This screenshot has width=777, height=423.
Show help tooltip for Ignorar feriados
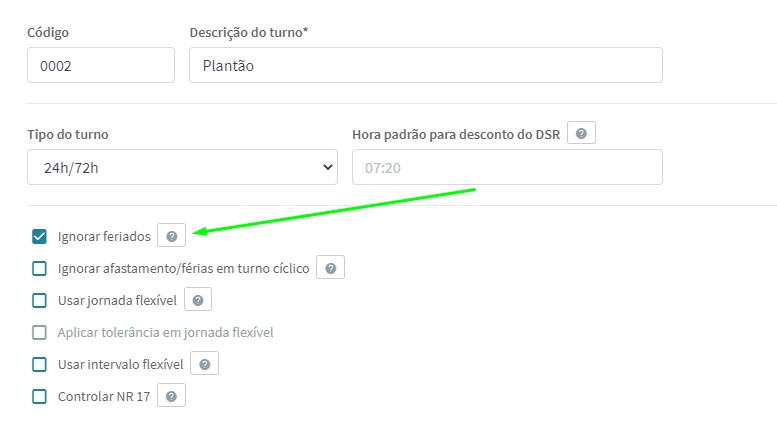[x=171, y=236]
